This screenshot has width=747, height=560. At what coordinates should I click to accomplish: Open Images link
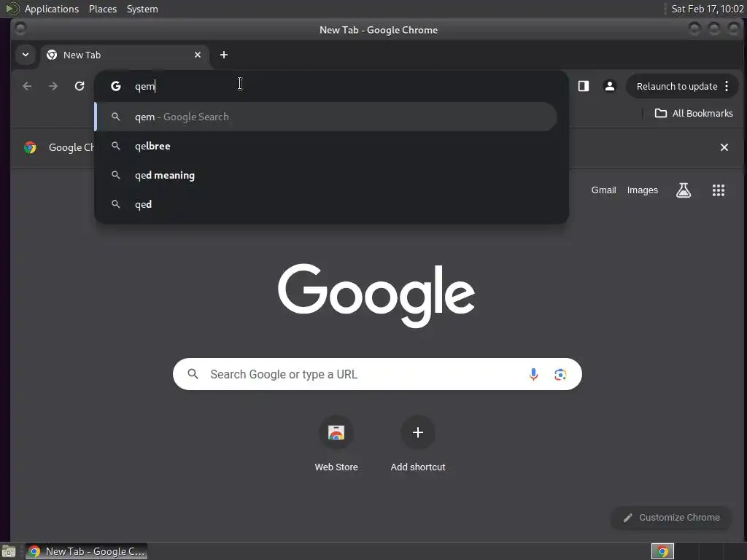[x=642, y=190]
